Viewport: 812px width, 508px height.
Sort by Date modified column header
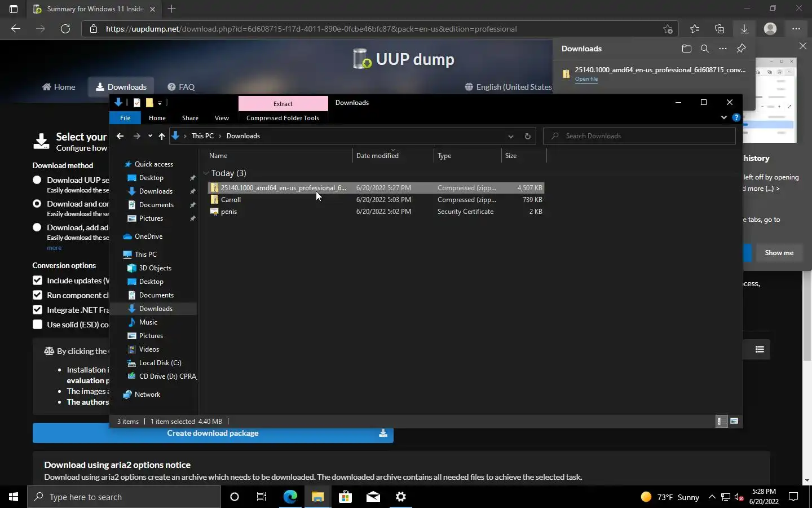click(x=377, y=156)
